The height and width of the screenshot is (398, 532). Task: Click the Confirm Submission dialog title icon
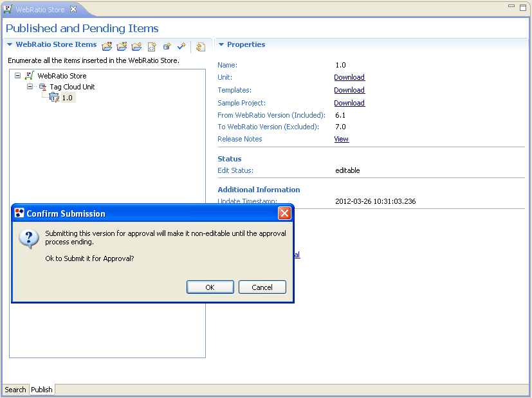(x=19, y=213)
